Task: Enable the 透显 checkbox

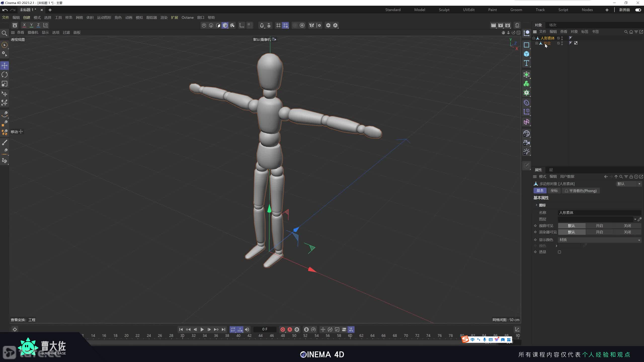Action: tap(559, 252)
